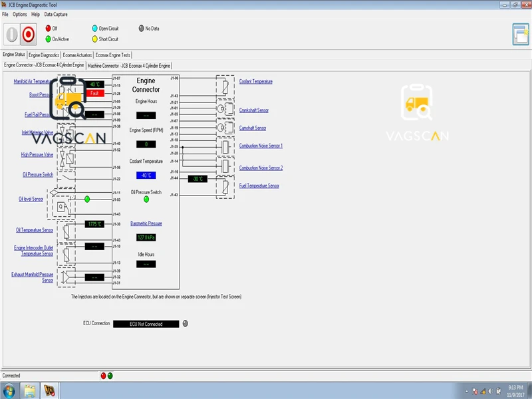Screen dimensions: 532x399
Task: Click the -30 °C fuel temperature reading
Action: click(198, 179)
